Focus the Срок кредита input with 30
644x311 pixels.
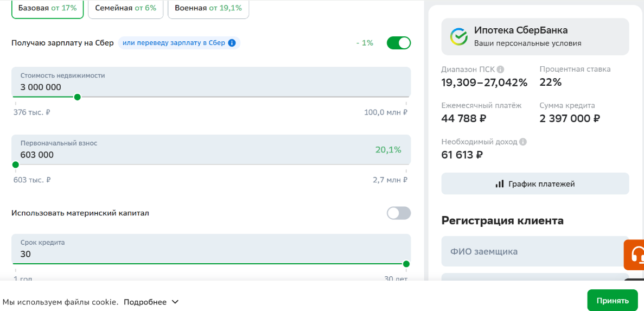click(x=211, y=249)
